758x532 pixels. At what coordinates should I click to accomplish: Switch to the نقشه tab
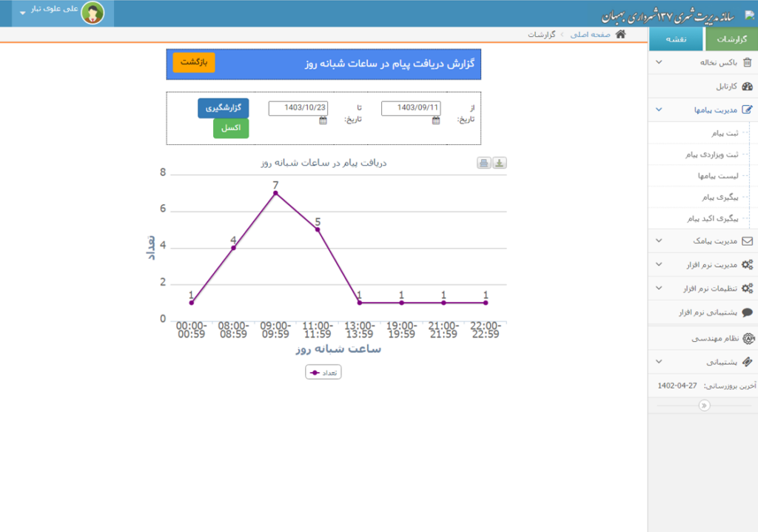click(x=676, y=39)
